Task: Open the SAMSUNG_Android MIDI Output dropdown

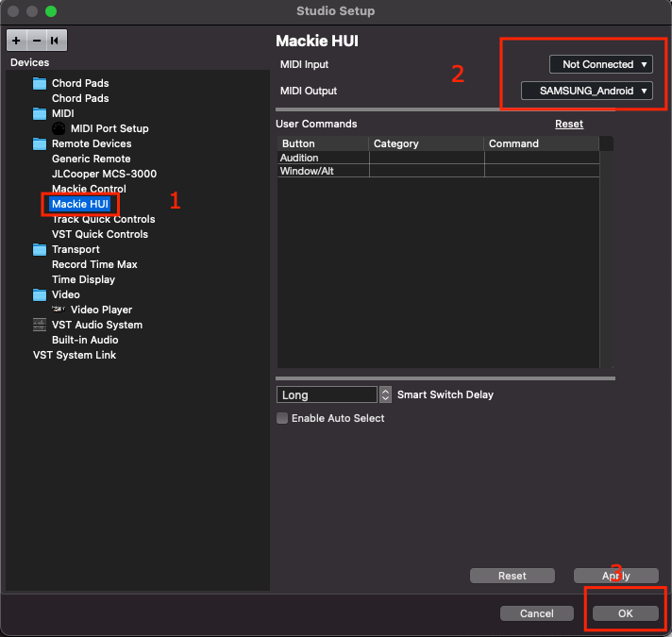Action: tap(587, 91)
